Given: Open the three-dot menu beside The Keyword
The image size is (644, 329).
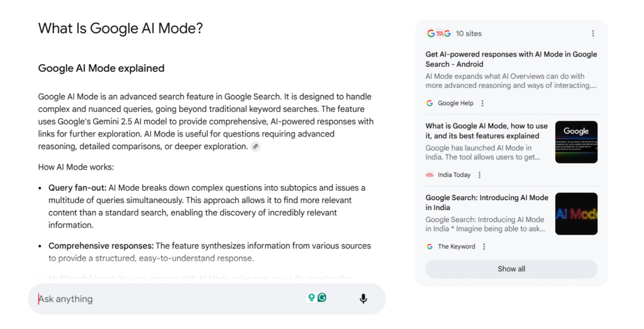Looking at the screenshot, I should click(x=484, y=247).
